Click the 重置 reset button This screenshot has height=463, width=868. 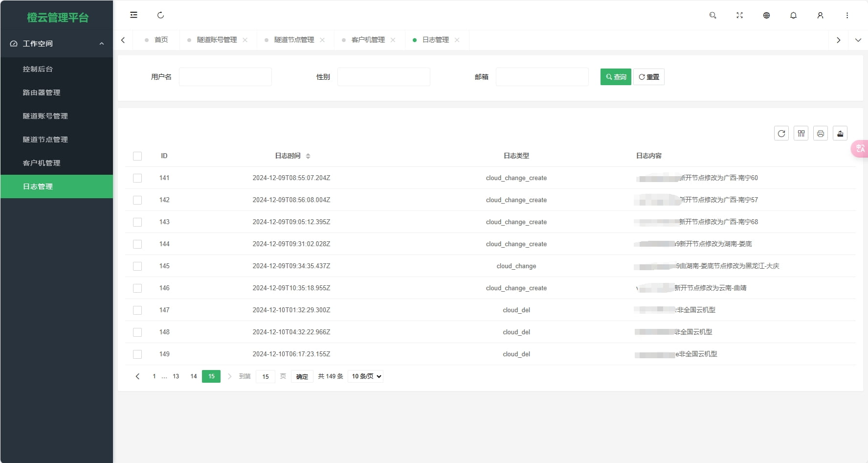click(649, 77)
